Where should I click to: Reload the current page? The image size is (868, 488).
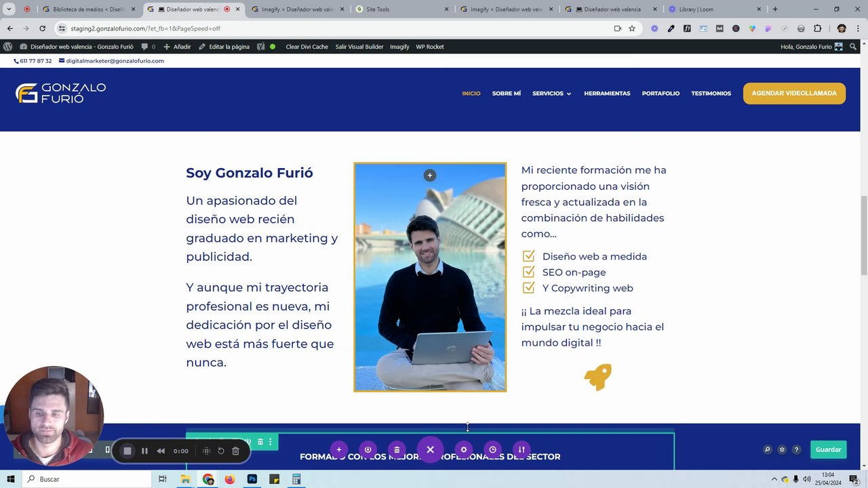(42, 28)
